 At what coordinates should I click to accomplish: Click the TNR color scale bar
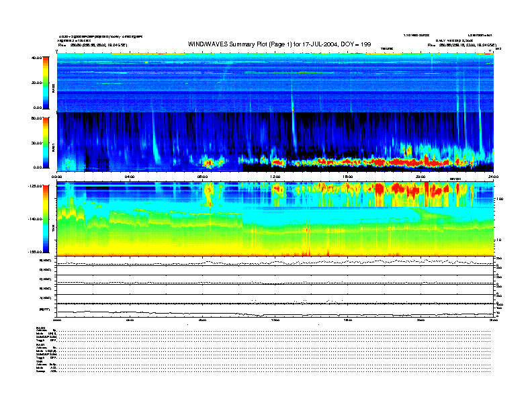(47, 218)
